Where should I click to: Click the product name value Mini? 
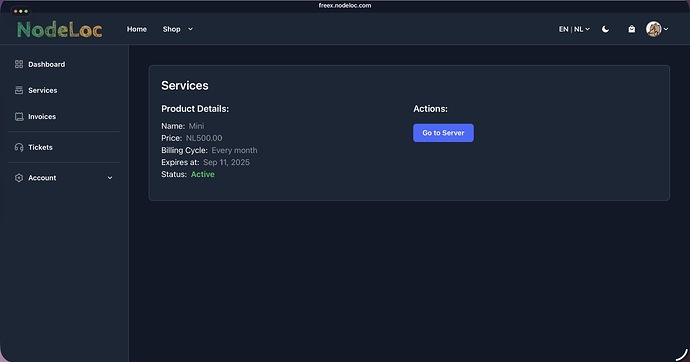click(196, 126)
